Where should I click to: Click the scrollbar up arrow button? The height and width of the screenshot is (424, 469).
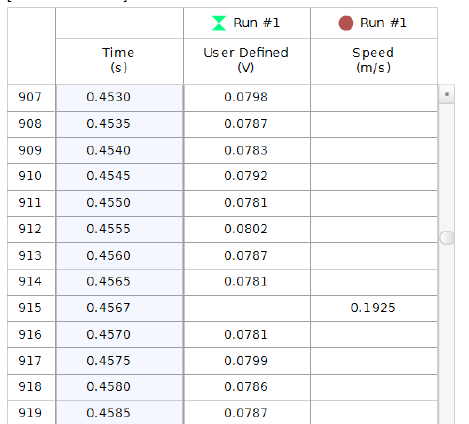pos(447,94)
